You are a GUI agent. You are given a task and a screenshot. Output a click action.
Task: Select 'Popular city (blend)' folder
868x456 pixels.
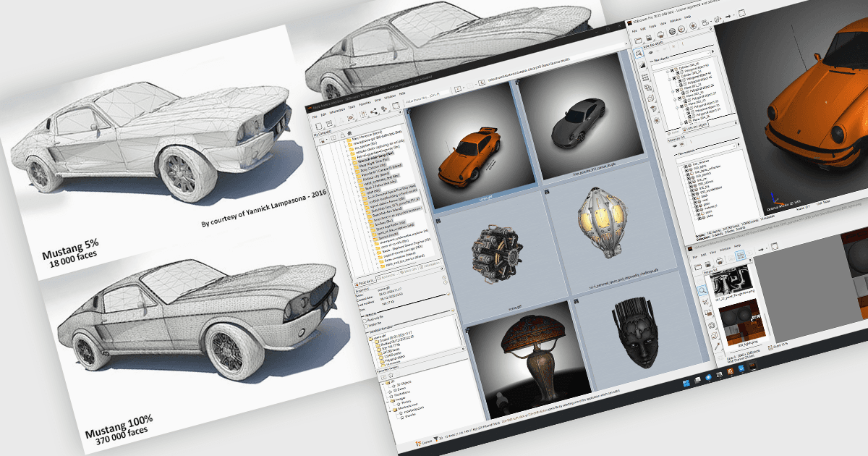point(375,176)
